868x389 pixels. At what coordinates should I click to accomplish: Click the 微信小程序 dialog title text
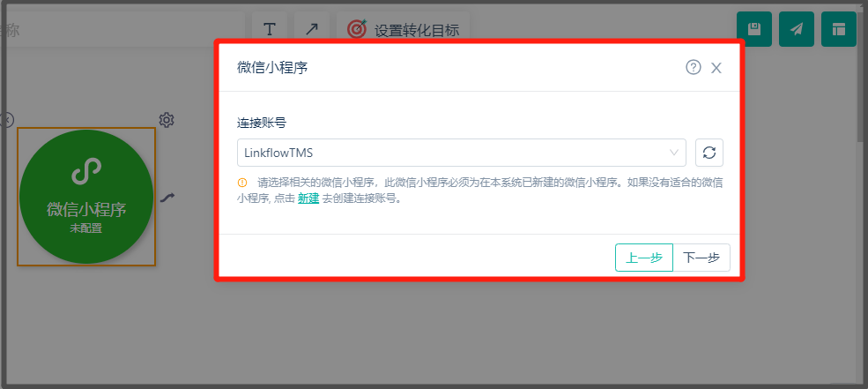tap(272, 68)
